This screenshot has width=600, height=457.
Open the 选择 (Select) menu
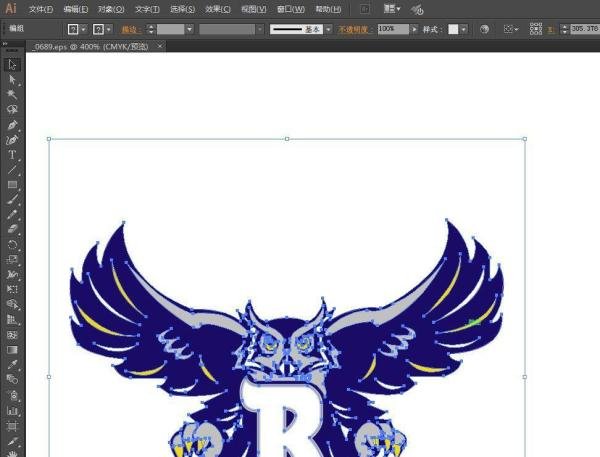point(183,9)
